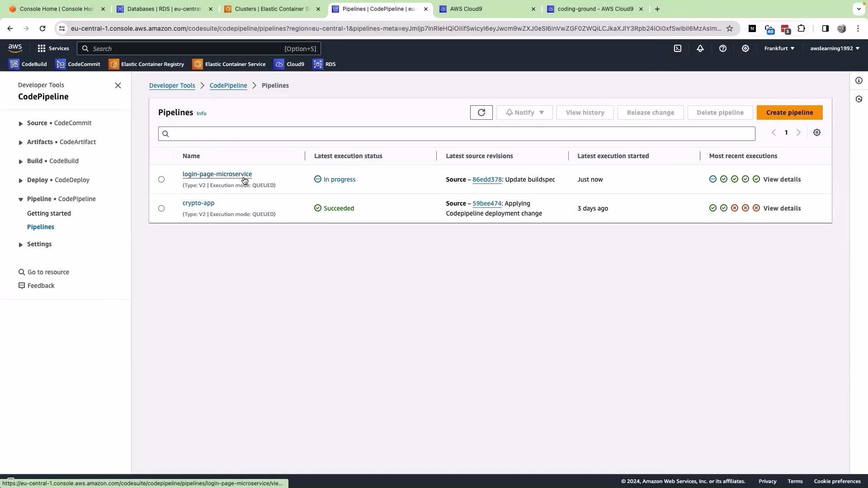868x488 pixels.
Task: Open the login-page-microservice pipeline
Action: [217, 174]
